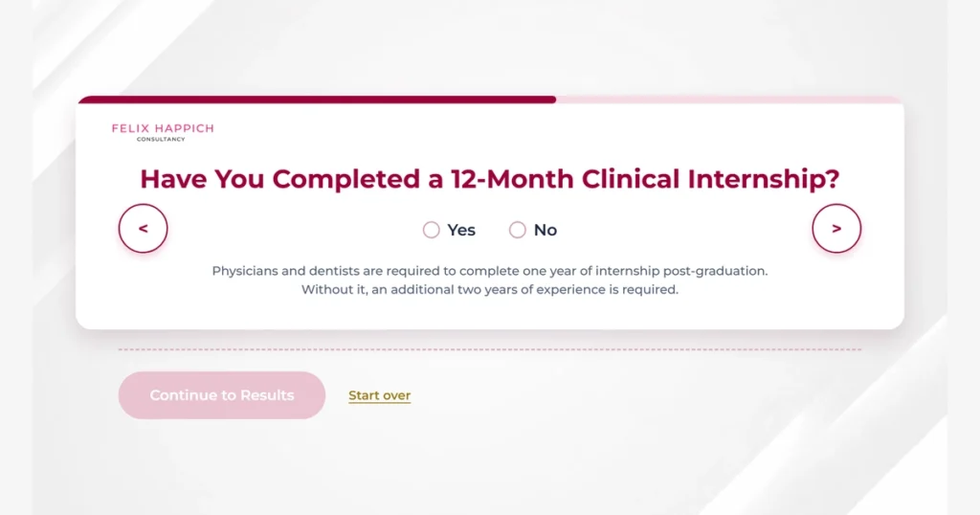Image resolution: width=980 pixels, height=515 pixels.
Task: Click the "Without it, an additional two years" line
Action: (490, 289)
